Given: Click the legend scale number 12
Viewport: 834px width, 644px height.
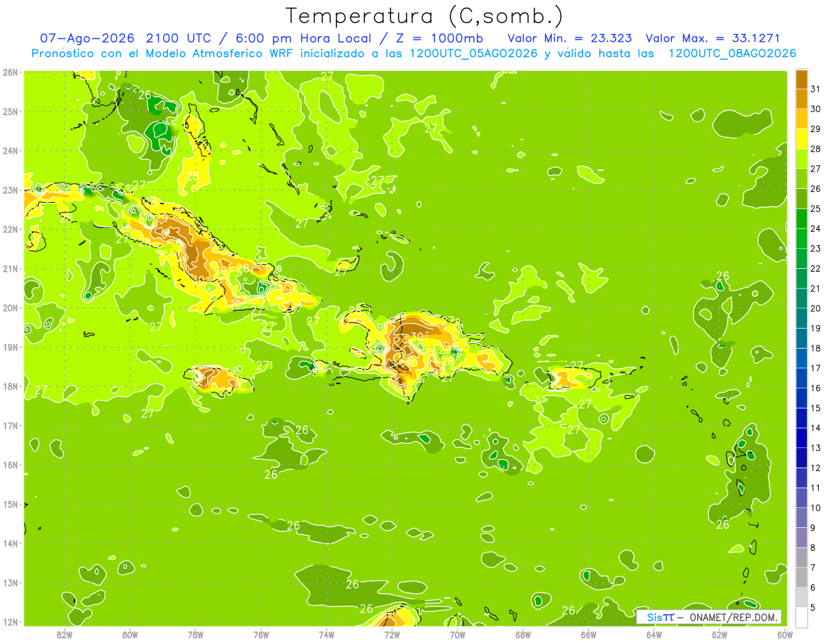Looking at the screenshot, I should click(x=815, y=468).
